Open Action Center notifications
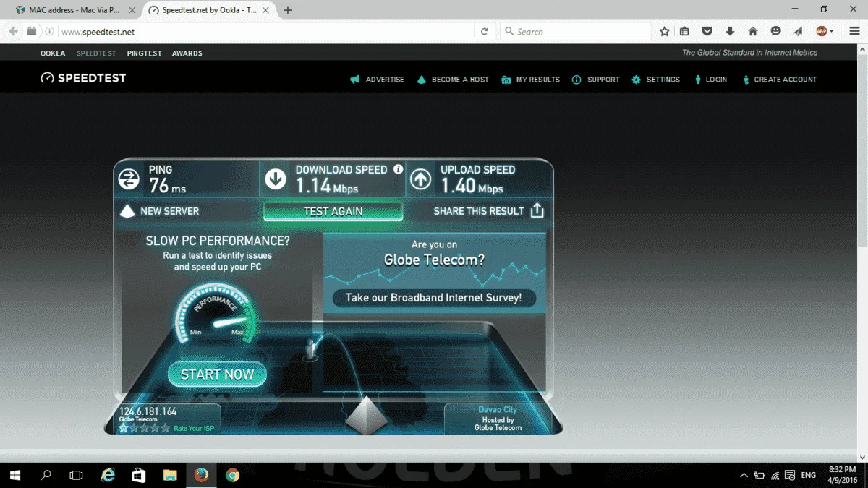This screenshot has width=868, height=488. click(791, 475)
